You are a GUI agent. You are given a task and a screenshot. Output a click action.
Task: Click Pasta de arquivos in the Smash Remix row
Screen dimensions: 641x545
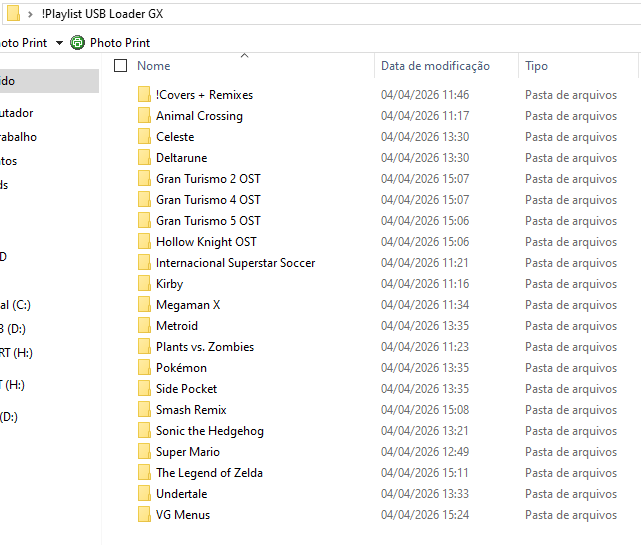(571, 410)
